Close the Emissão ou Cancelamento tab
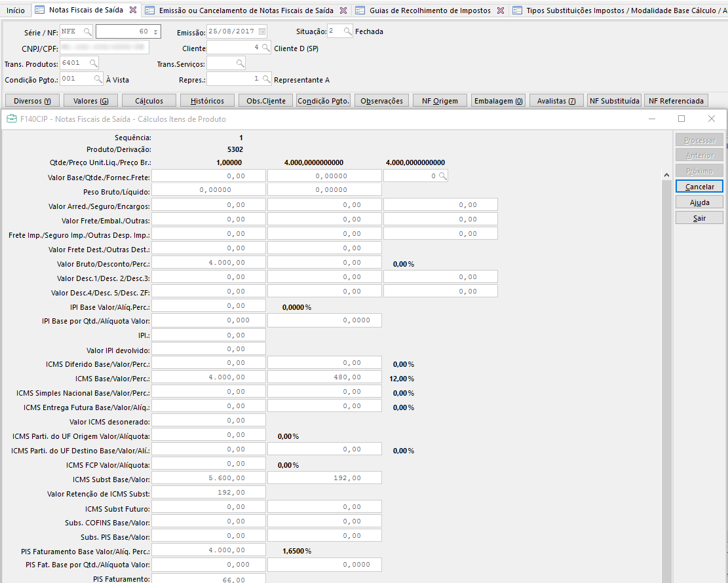 (x=343, y=10)
